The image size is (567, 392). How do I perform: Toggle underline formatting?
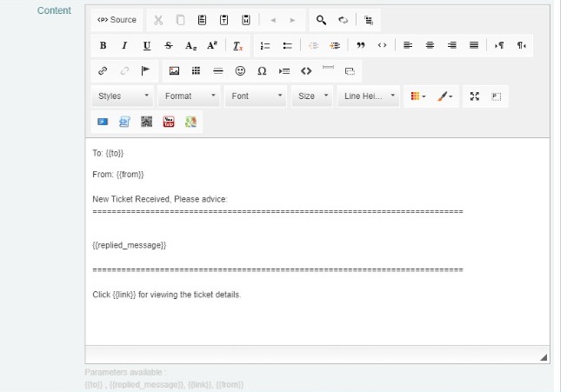coord(146,45)
